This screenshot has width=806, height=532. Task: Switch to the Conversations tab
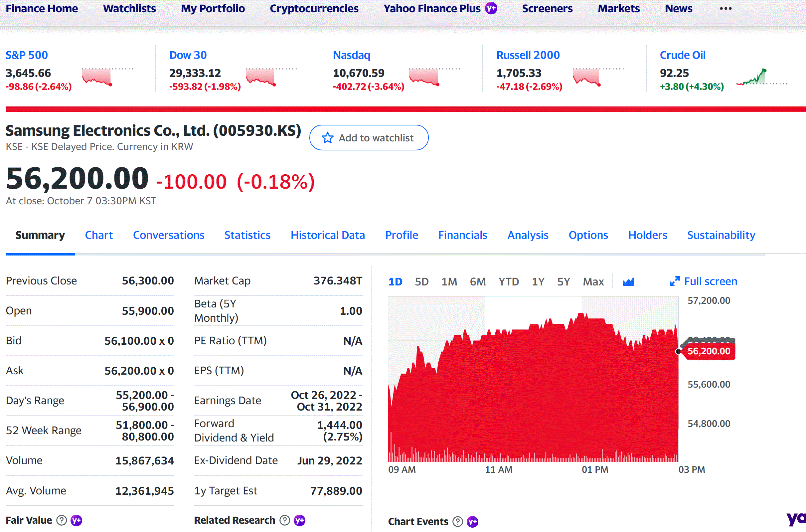click(x=169, y=235)
